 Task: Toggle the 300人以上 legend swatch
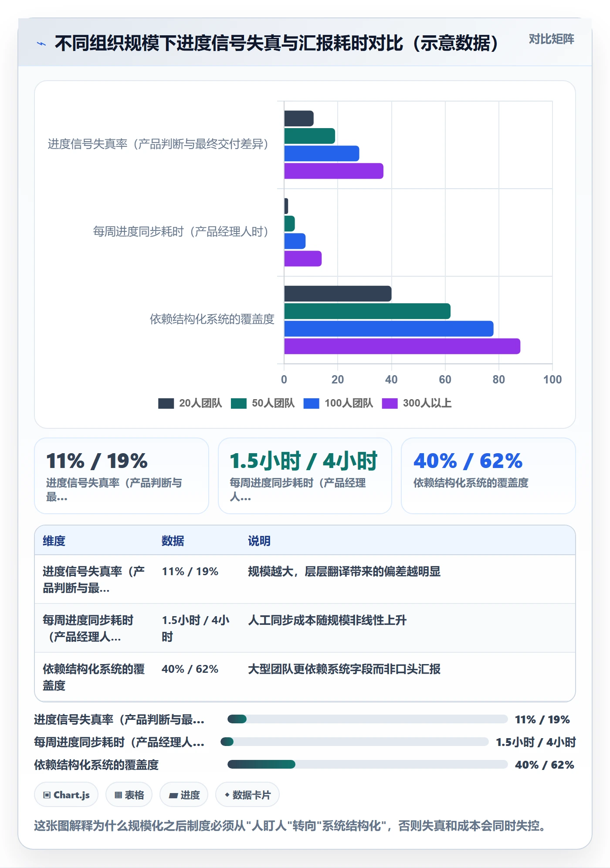pos(390,403)
